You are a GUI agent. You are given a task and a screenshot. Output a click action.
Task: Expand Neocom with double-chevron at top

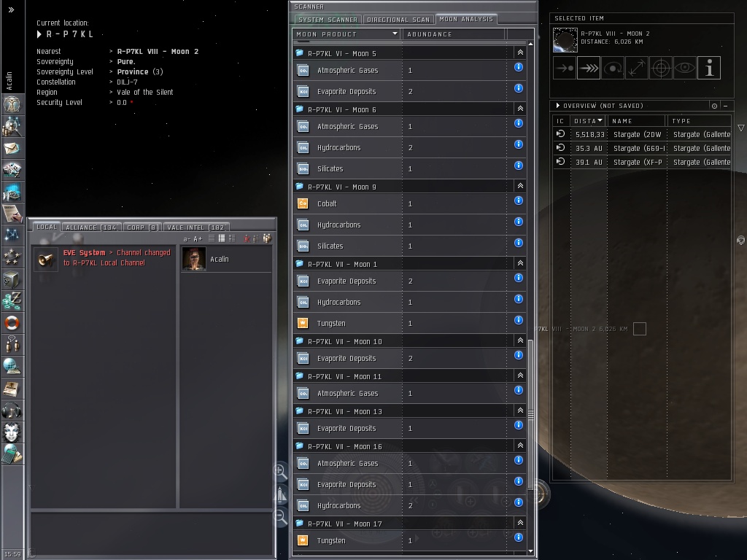coord(12,9)
